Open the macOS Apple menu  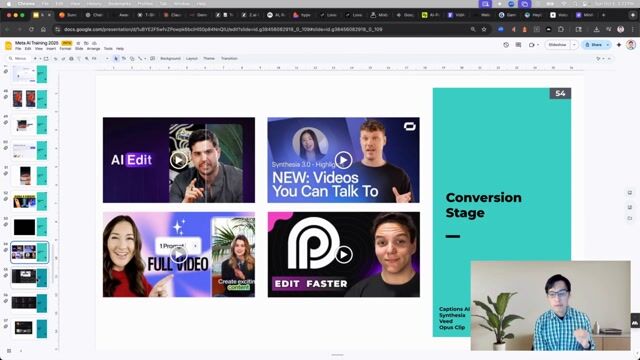[9, 4]
